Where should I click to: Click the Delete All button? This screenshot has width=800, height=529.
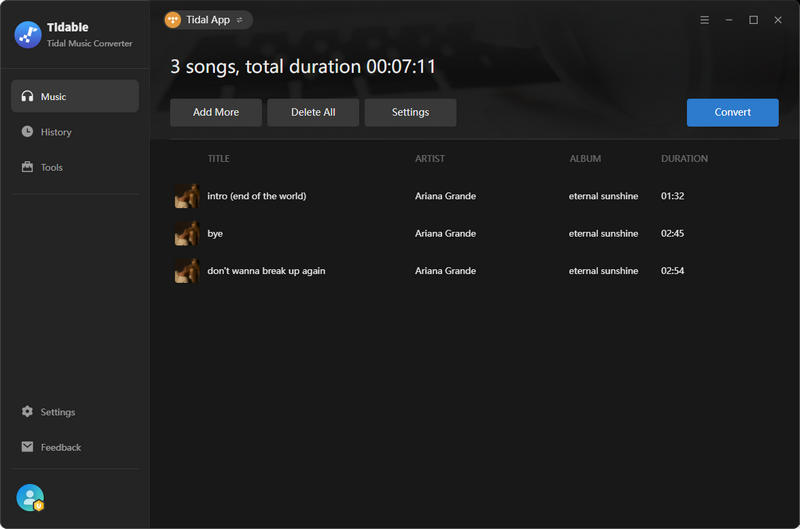[313, 112]
